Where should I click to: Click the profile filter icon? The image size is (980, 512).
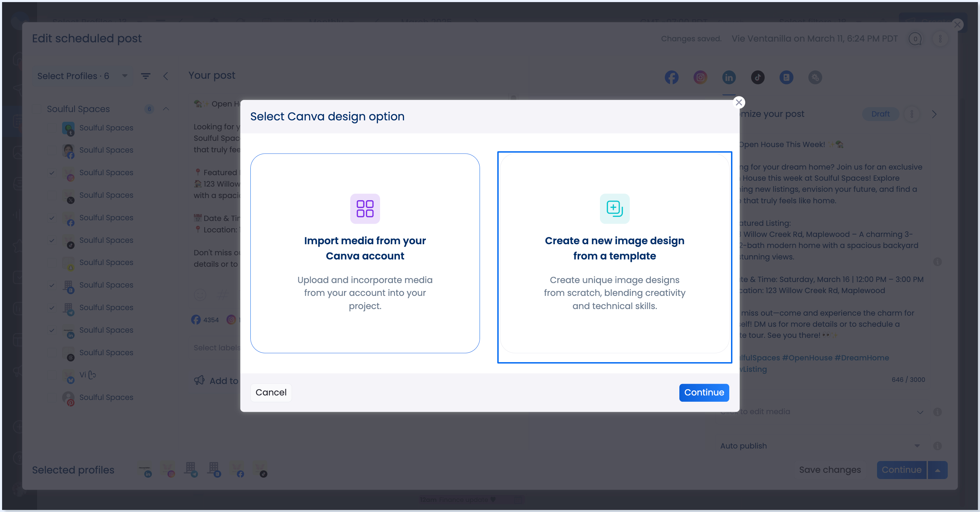(x=145, y=76)
